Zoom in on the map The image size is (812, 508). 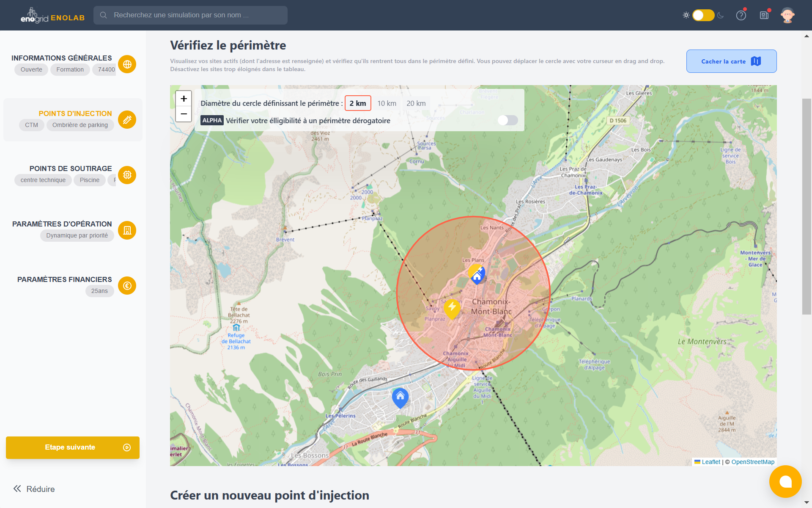click(184, 99)
